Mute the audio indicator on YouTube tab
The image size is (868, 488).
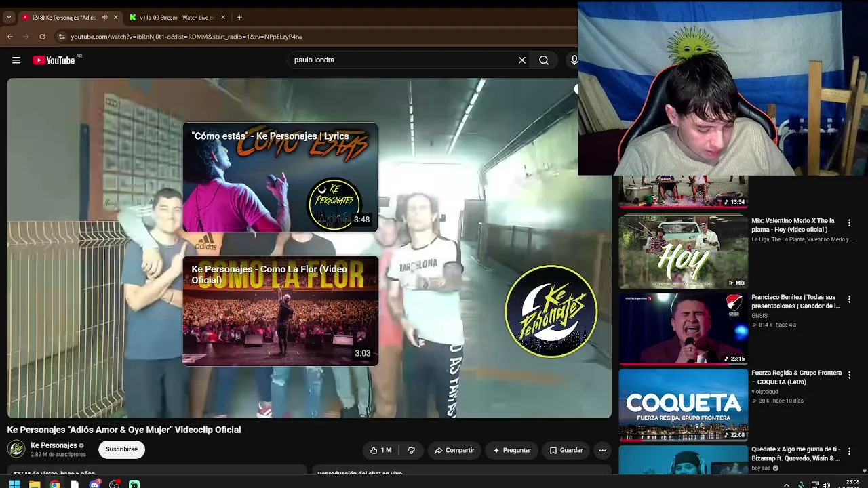[104, 18]
